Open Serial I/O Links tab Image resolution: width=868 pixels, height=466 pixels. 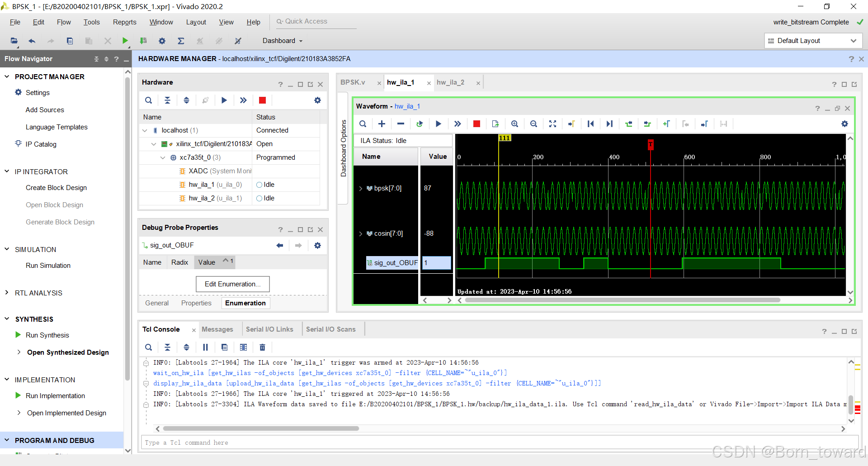(269, 329)
